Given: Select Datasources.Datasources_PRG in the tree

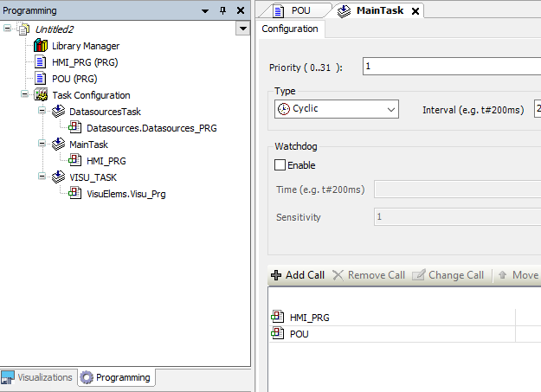Looking at the screenshot, I should coord(151,128).
